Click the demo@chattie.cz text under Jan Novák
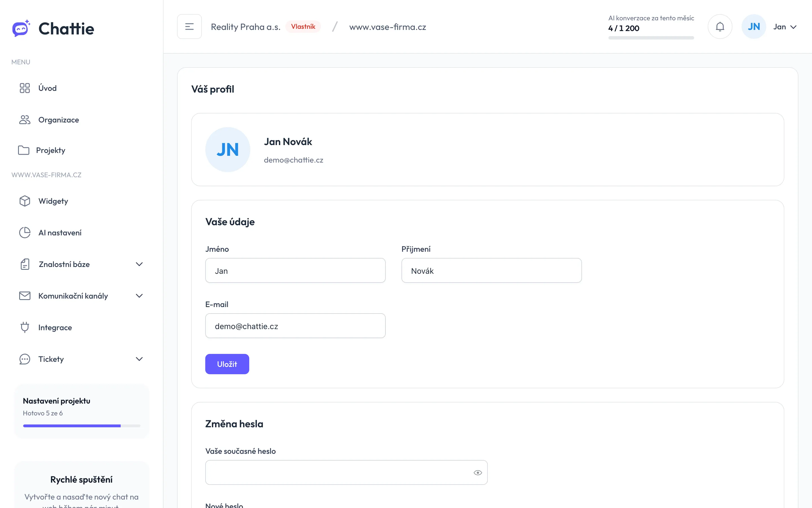 [294, 160]
